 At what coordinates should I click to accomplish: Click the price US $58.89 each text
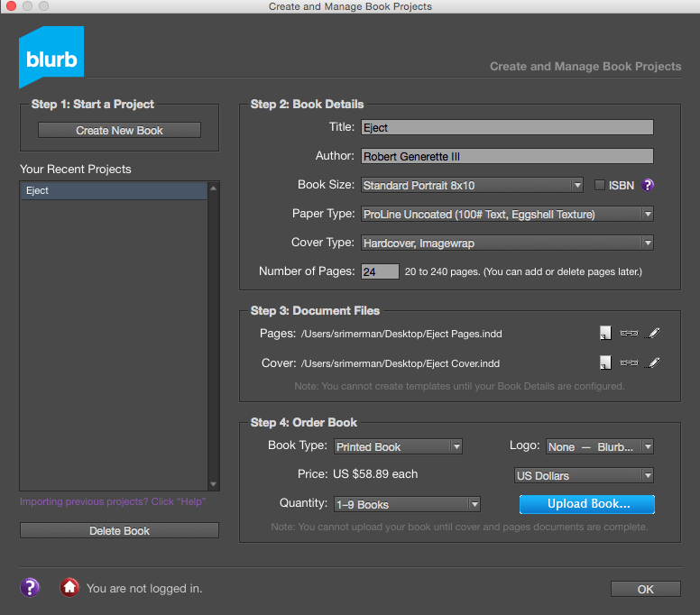pos(375,474)
